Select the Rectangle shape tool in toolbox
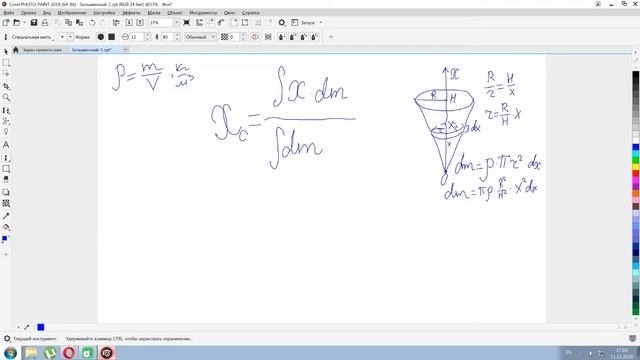 pos(6,169)
